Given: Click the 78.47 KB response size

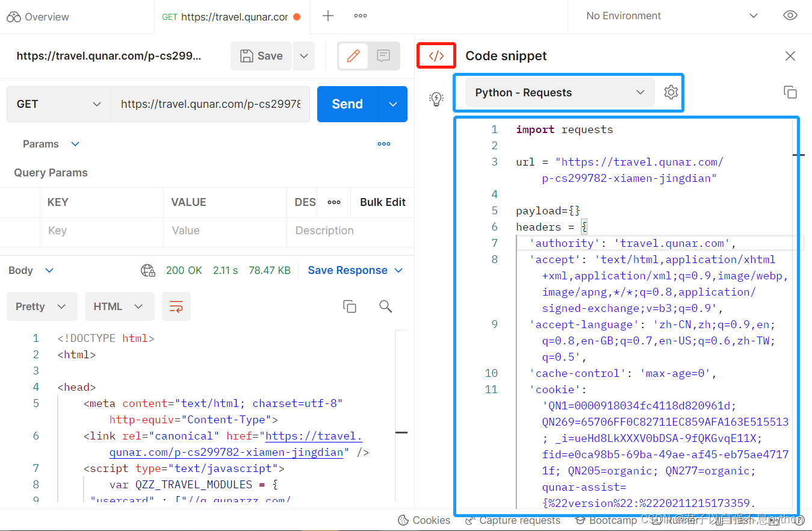Looking at the screenshot, I should click(x=270, y=270).
